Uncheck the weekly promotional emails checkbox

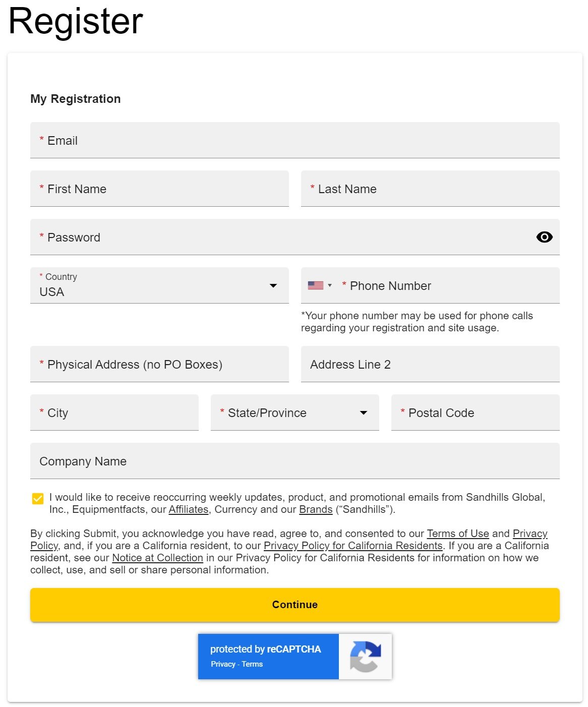(36, 498)
